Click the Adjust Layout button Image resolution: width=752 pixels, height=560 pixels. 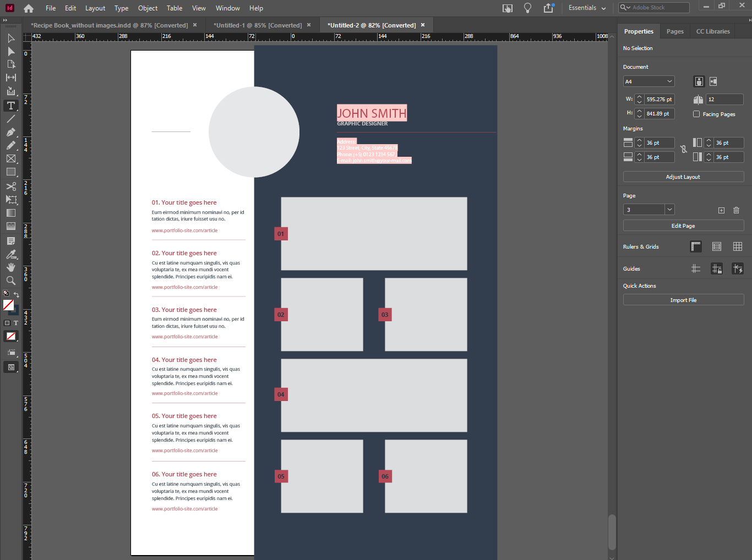coord(683,176)
